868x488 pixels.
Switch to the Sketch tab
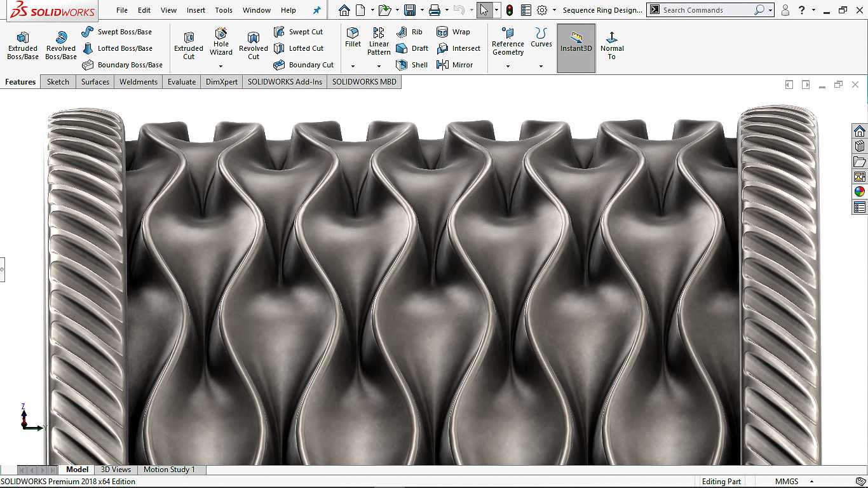point(58,82)
